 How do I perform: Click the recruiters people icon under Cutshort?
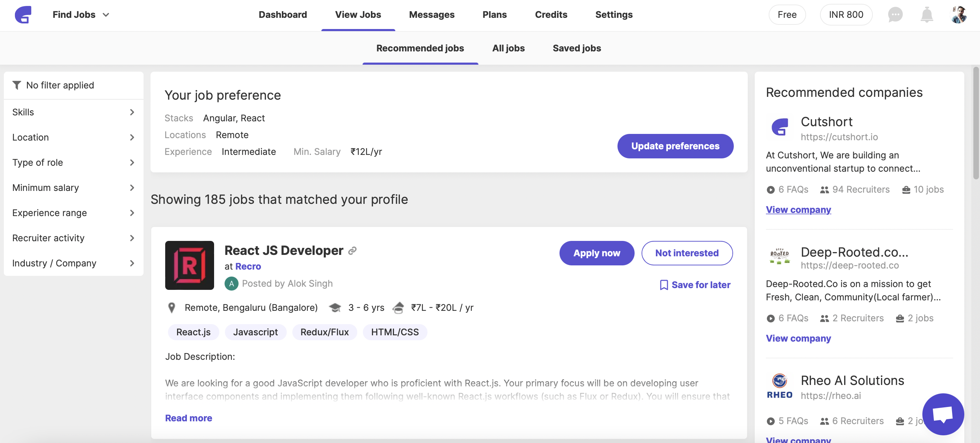click(x=824, y=190)
